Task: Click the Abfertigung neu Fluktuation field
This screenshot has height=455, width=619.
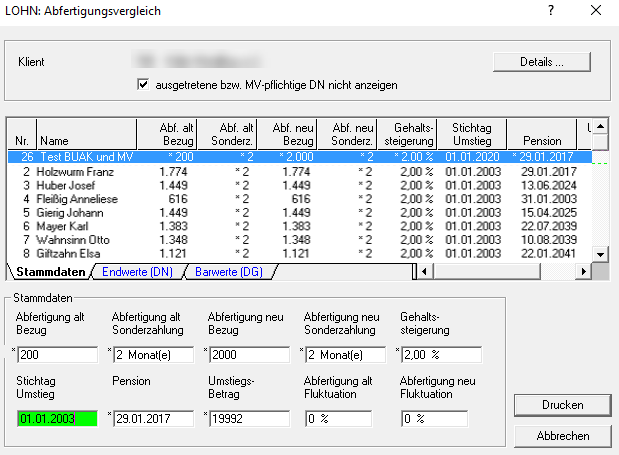Action: coord(434,419)
